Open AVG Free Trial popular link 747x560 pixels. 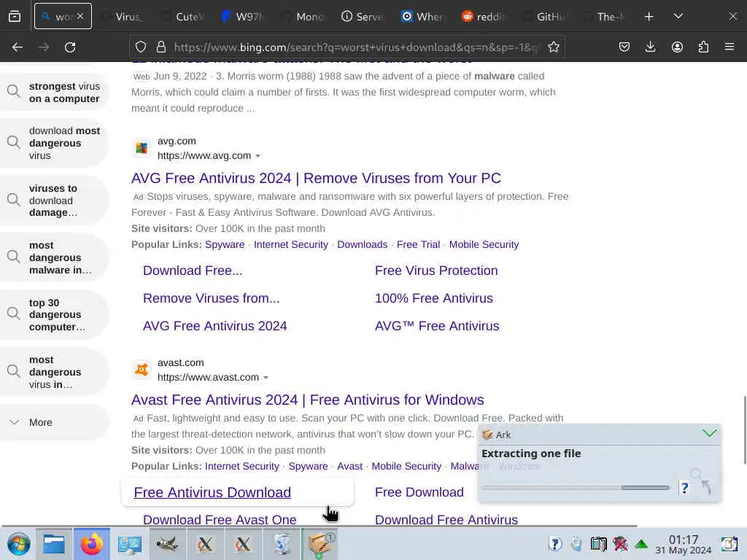coord(418,245)
